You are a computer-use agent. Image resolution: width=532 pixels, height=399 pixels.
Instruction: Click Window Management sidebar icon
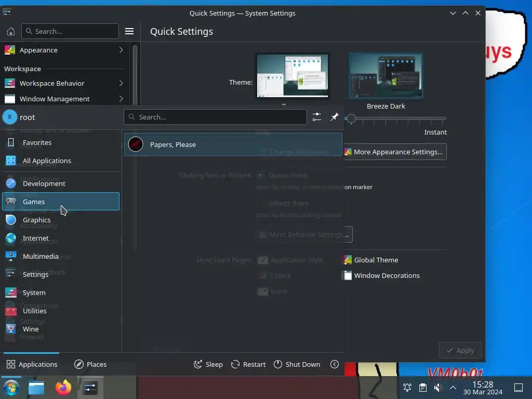tap(9, 99)
